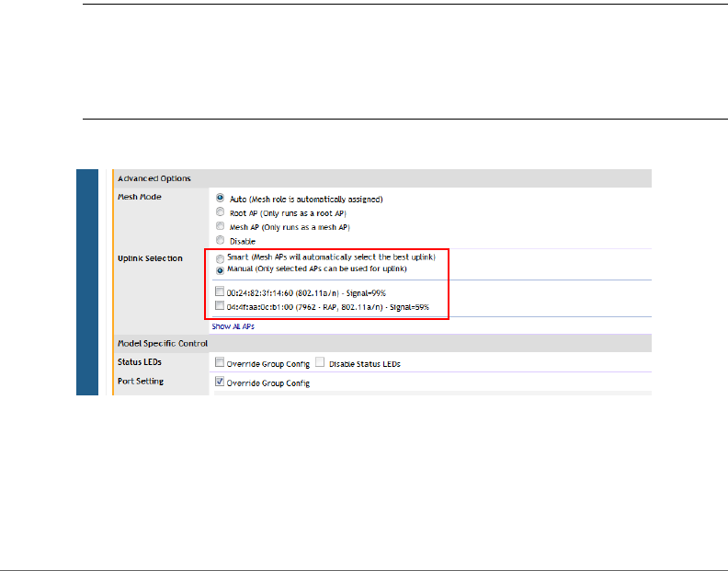Click the Advanced Options header
The width and height of the screenshot is (728, 571).
click(x=382, y=178)
